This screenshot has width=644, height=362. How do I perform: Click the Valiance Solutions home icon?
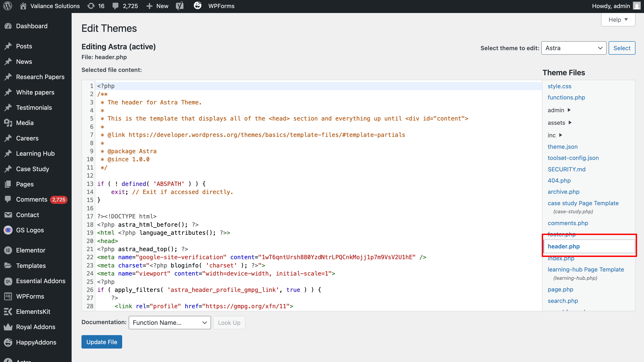pyautogui.click(x=23, y=6)
